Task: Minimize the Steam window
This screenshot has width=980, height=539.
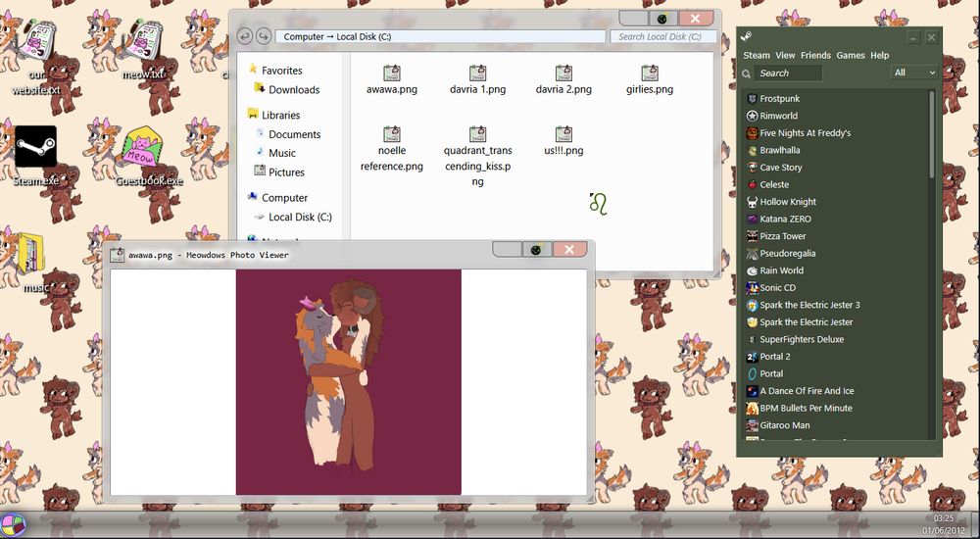Action: click(x=913, y=37)
